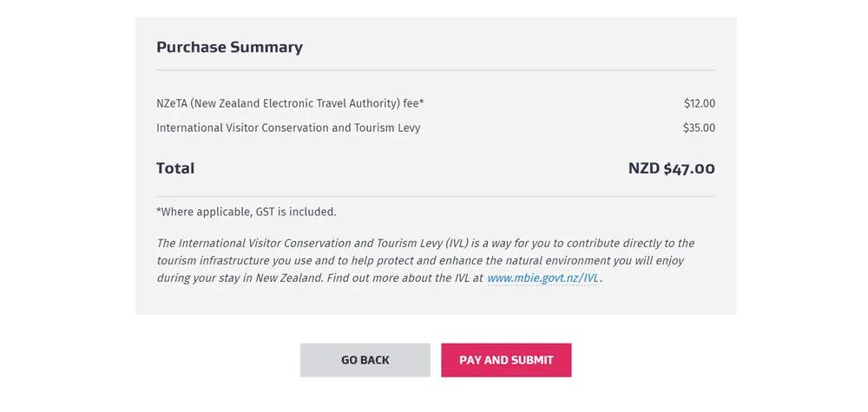The image size is (868, 412).
Task: Click the $47.00 total amount
Action: pyautogui.click(x=689, y=168)
